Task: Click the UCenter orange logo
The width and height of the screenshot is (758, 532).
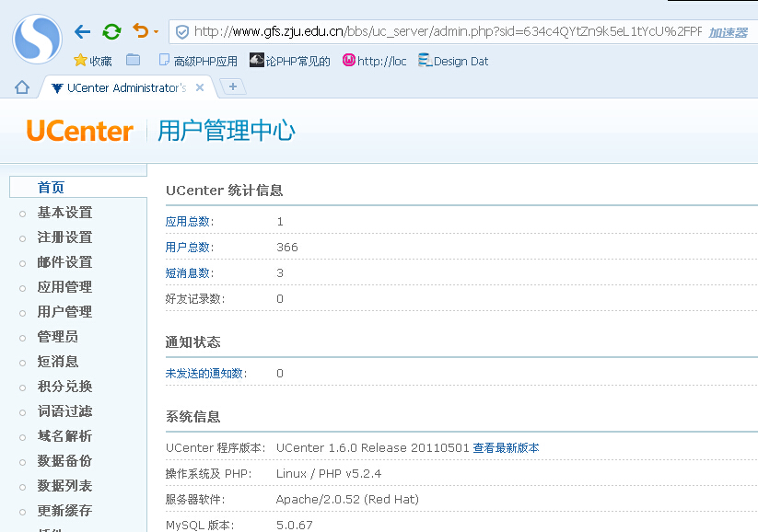Action: (80, 131)
